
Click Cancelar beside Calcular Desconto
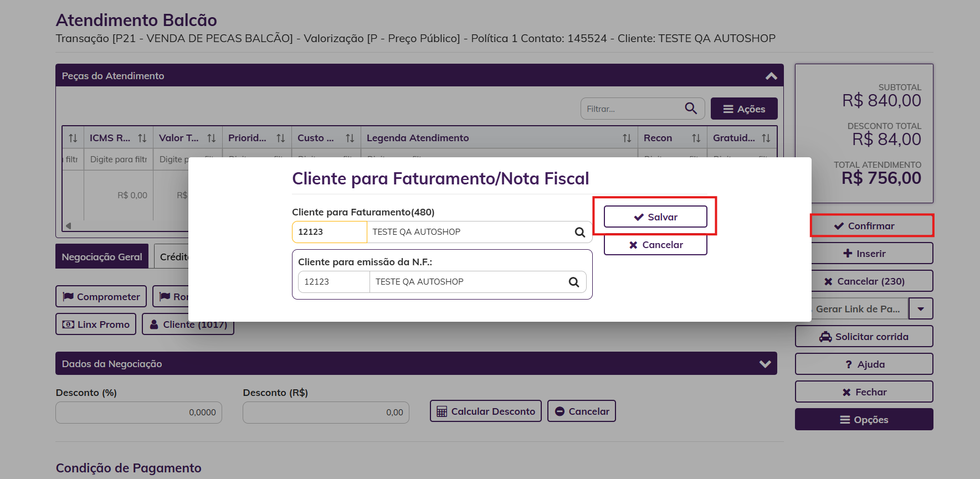point(582,411)
